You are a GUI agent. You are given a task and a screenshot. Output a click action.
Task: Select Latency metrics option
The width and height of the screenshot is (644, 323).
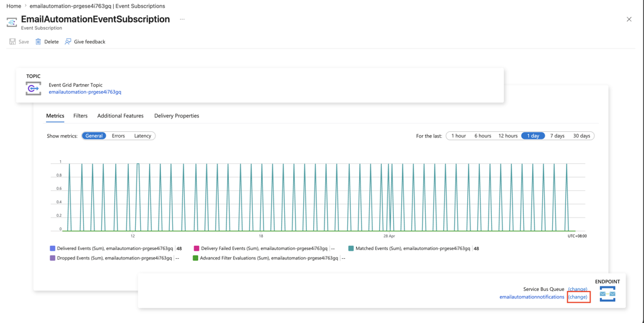(143, 136)
